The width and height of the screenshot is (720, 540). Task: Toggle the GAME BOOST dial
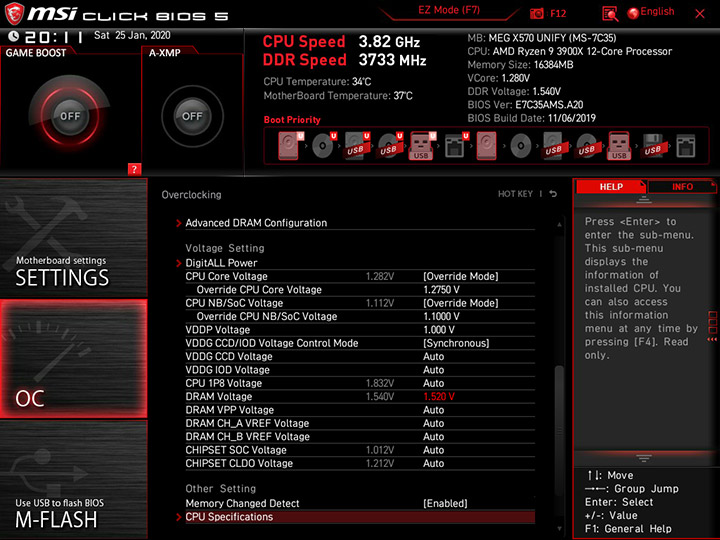pos(70,116)
